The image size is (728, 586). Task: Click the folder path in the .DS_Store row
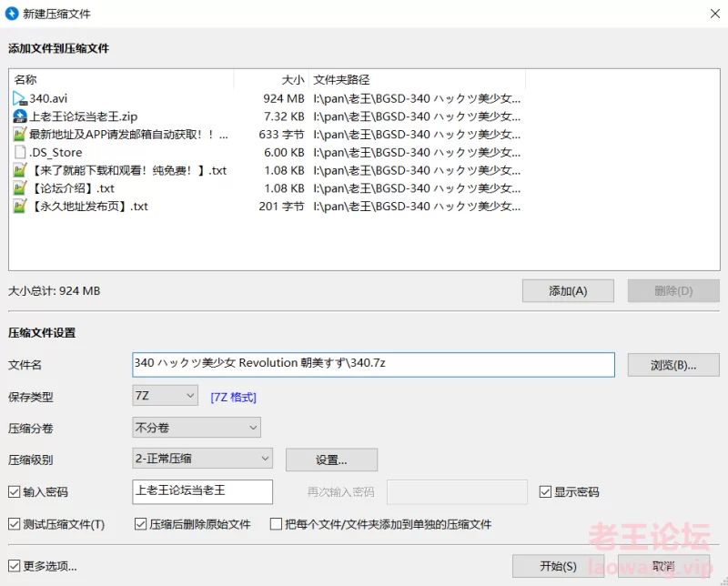click(x=417, y=152)
